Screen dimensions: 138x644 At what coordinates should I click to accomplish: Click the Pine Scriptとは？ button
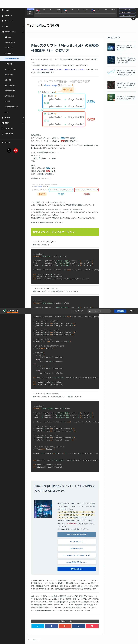tap(76, 541)
